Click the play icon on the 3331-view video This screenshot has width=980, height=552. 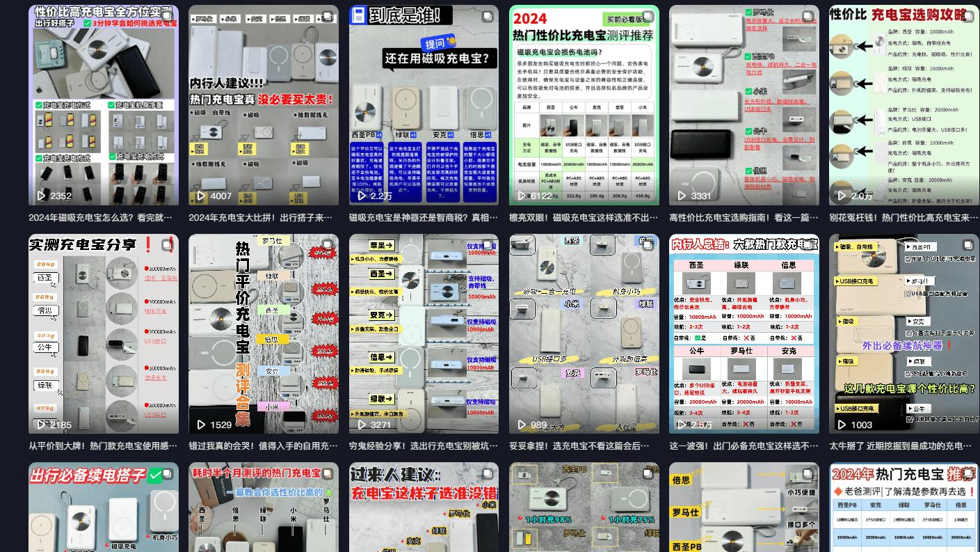tap(682, 196)
